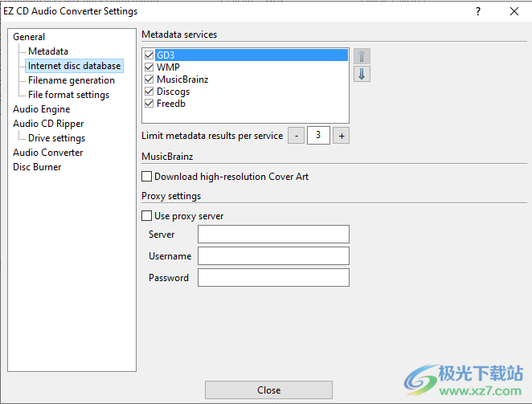Enable Use proxy server option
This screenshot has height=404, width=532.
[x=146, y=216]
